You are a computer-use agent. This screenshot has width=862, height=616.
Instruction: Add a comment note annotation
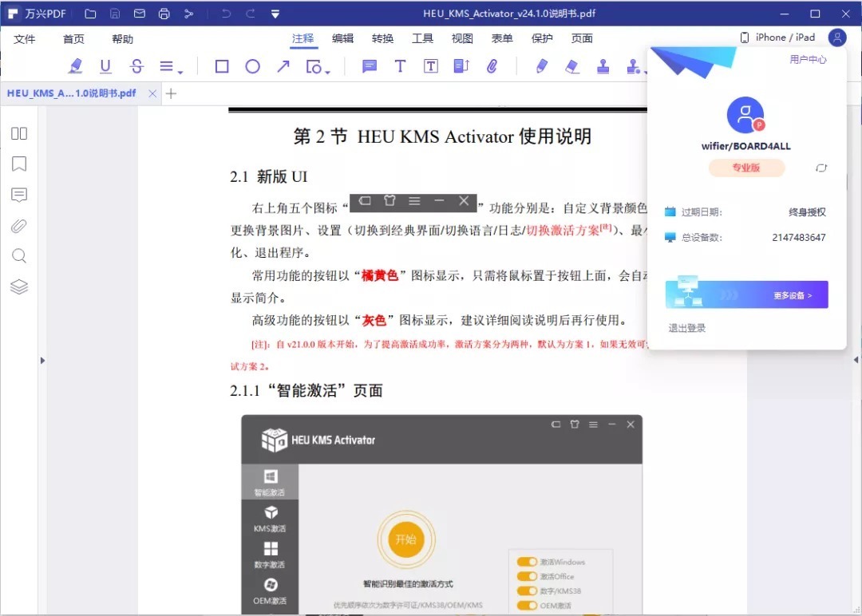(x=370, y=67)
